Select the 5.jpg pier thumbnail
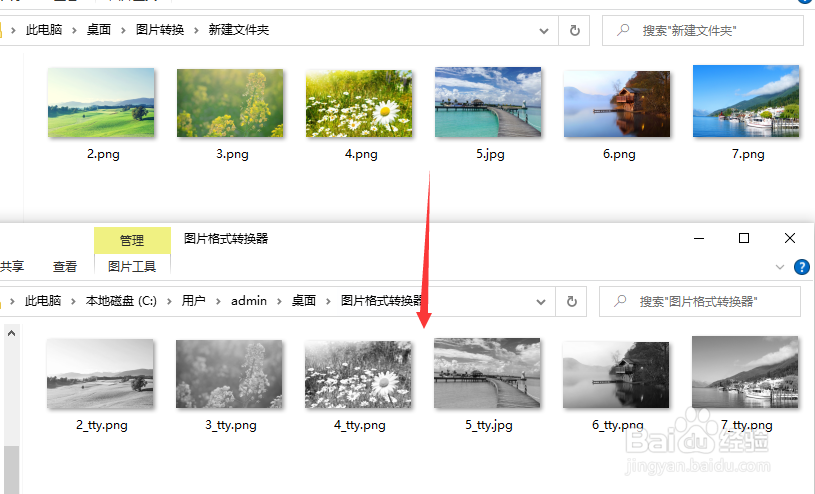Image resolution: width=815 pixels, height=494 pixels. pyautogui.click(x=488, y=102)
